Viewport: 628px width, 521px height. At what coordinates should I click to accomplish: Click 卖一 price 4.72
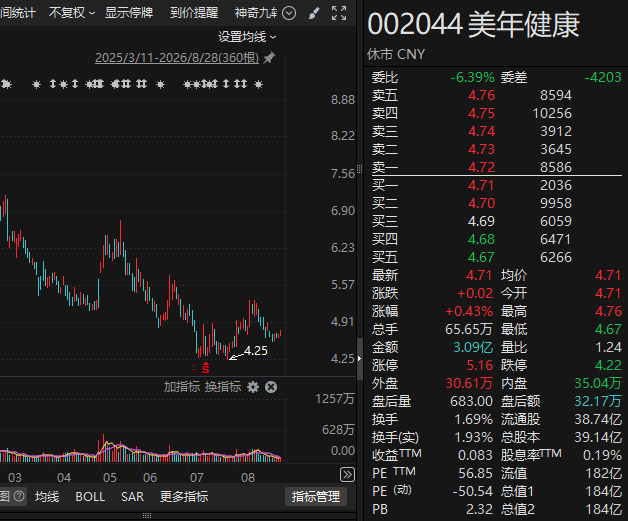click(x=481, y=167)
